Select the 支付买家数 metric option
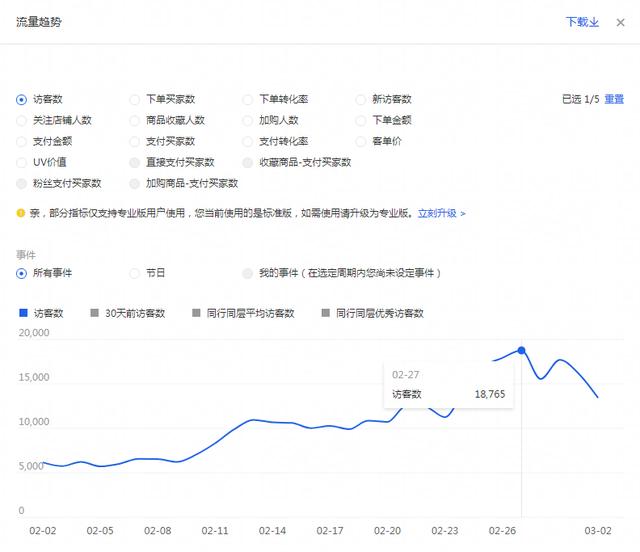This screenshot has width=640, height=552. point(134,142)
